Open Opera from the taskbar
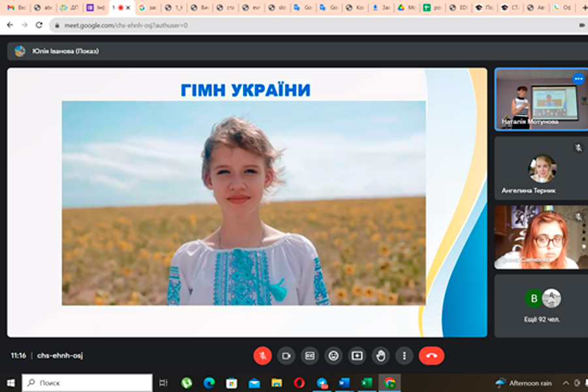This screenshot has height=392, width=588. [x=299, y=383]
